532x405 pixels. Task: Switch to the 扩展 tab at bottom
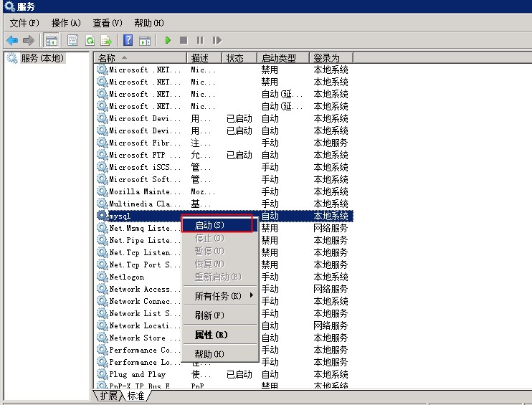click(109, 396)
